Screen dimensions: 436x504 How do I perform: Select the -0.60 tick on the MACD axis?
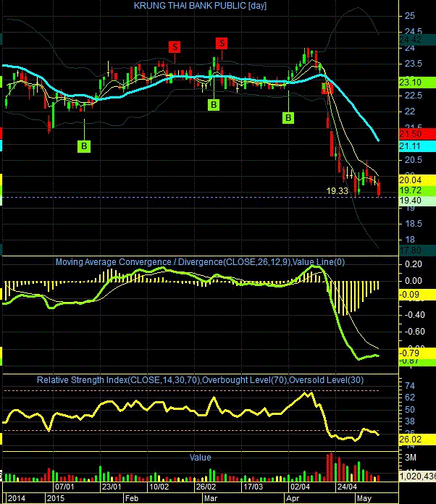click(x=414, y=332)
